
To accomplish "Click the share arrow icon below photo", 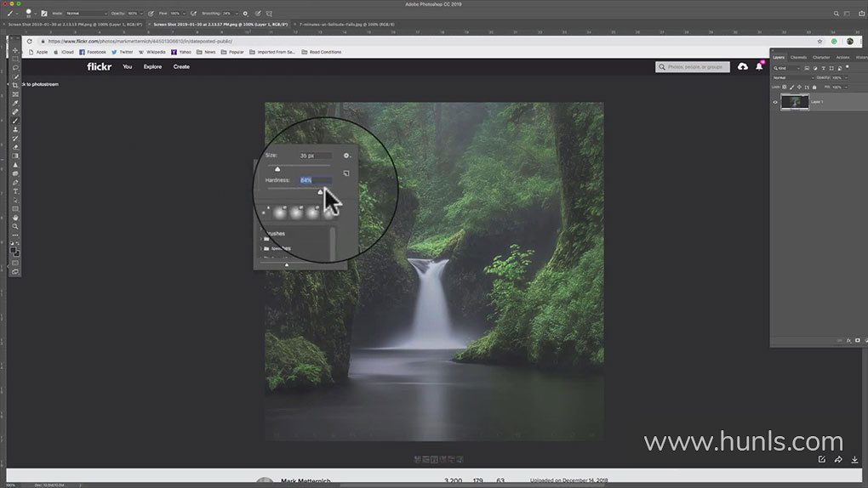I will point(838,459).
